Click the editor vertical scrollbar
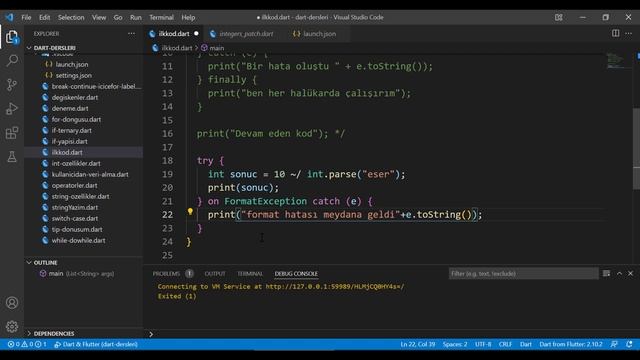The image size is (640, 360). click(x=636, y=148)
